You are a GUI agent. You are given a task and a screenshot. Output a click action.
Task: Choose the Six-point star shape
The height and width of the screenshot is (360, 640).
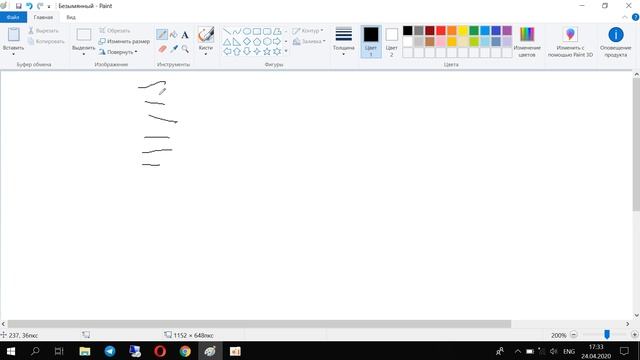coord(277,51)
